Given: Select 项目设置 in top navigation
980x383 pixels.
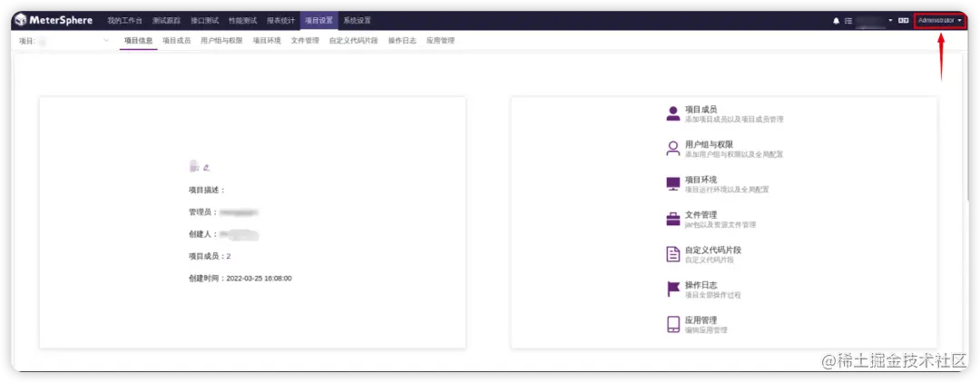Looking at the screenshot, I should [318, 21].
